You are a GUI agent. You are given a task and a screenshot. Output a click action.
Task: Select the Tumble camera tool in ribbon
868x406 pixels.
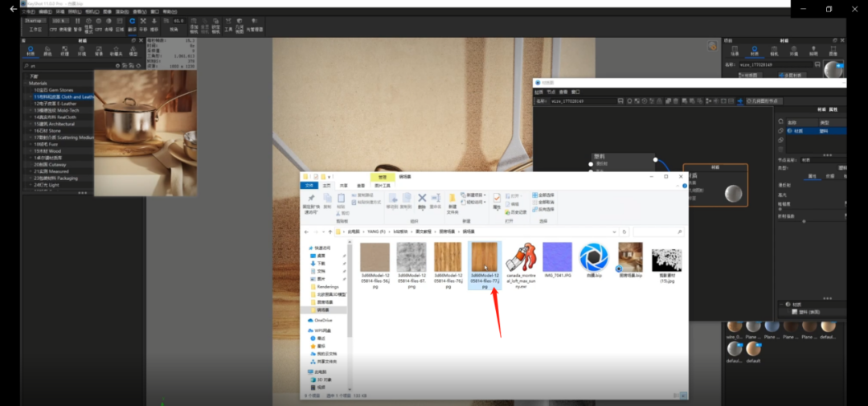(x=133, y=24)
